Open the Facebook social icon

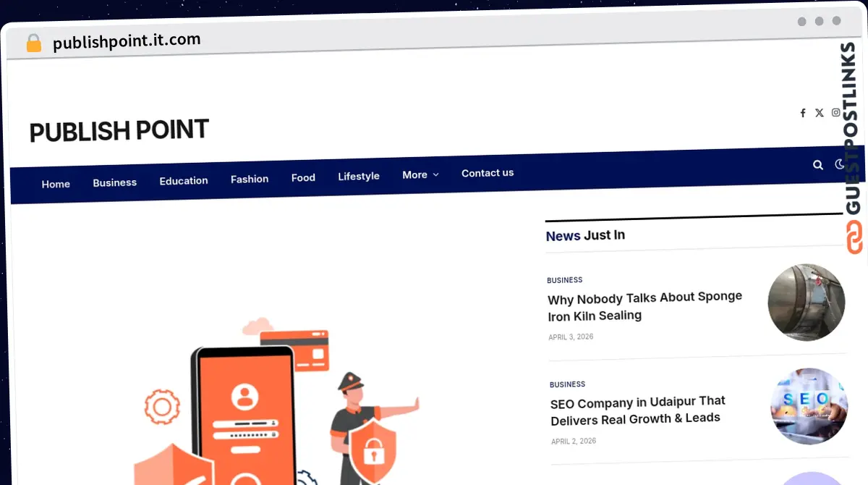pos(803,113)
